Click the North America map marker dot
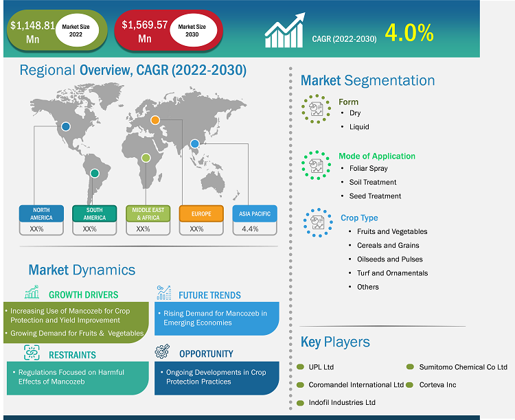515x420 pixels. click(66, 126)
